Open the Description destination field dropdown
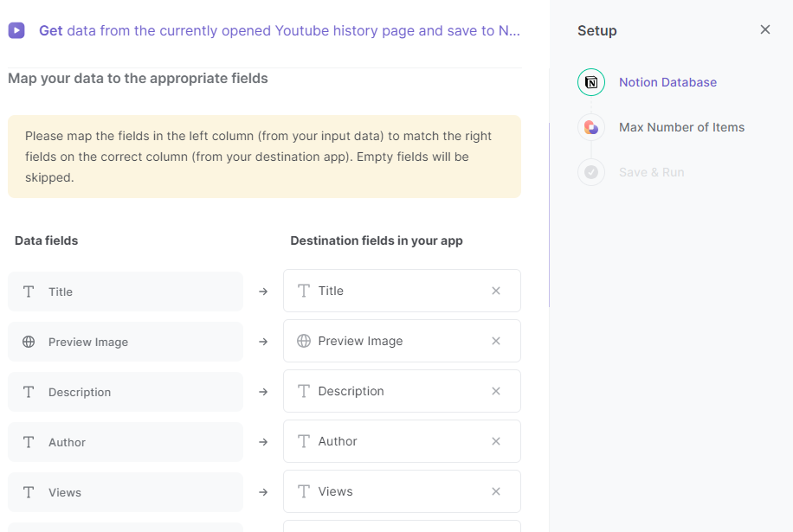 [x=402, y=391]
